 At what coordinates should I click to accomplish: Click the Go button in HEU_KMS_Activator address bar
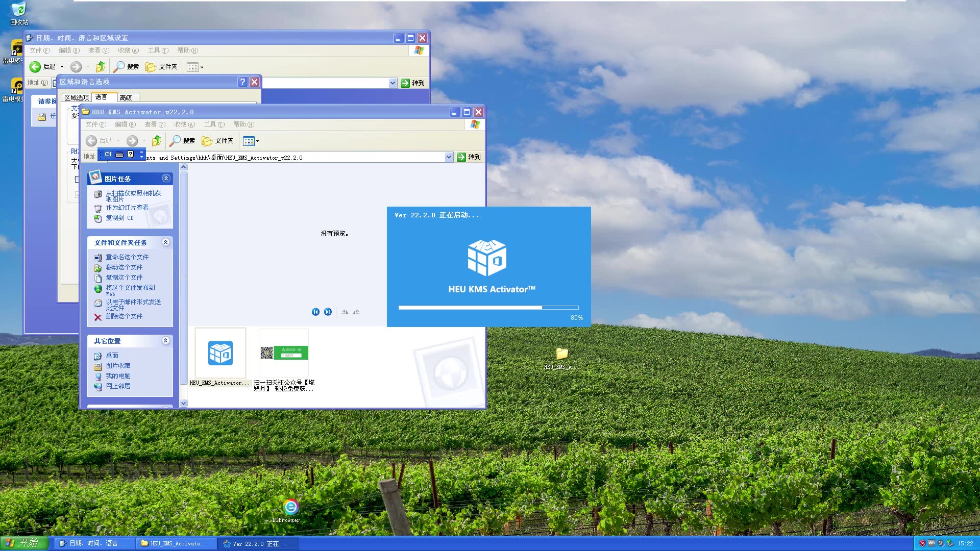[x=469, y=157]
